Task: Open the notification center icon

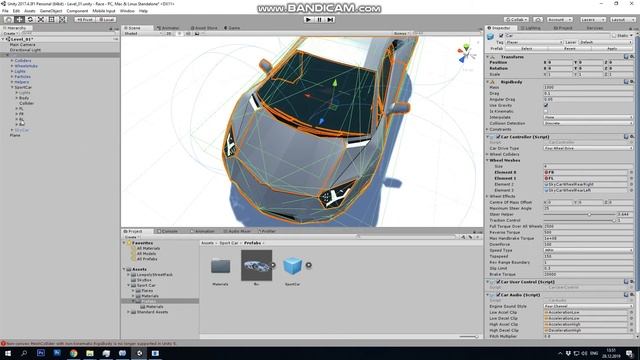Action: pos(630,353)
